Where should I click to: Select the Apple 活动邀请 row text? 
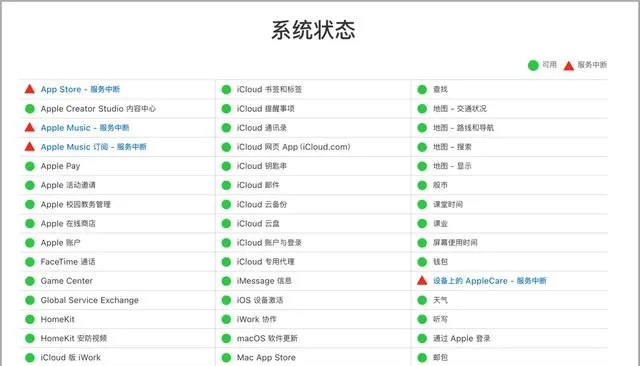(68, 185)
